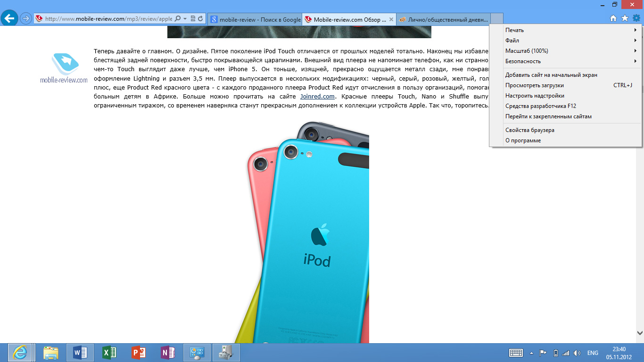The width and height of the screenshot is (644, 362).
Task: Choose 'Настроить надстройки' from the menu
Action: tap(565, 96)
